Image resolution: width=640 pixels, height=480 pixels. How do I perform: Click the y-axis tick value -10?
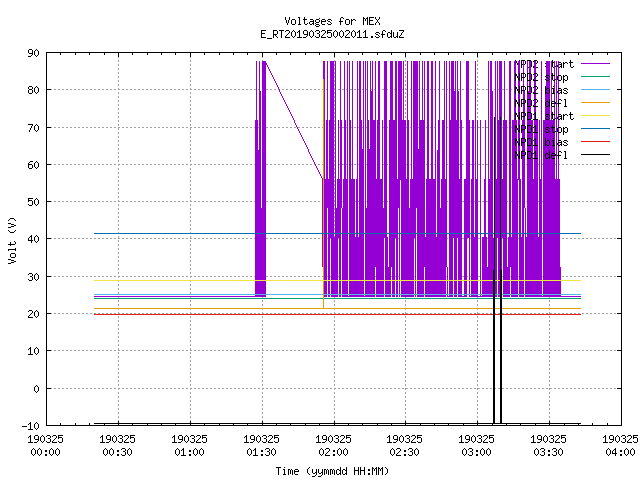pos(31,426)
